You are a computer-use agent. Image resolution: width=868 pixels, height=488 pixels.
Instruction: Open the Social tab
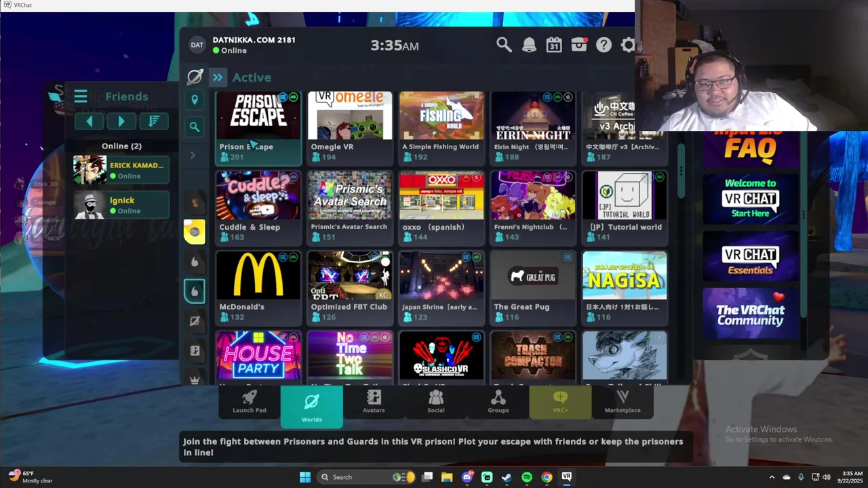pyautogui.click(x=436, y=402)
